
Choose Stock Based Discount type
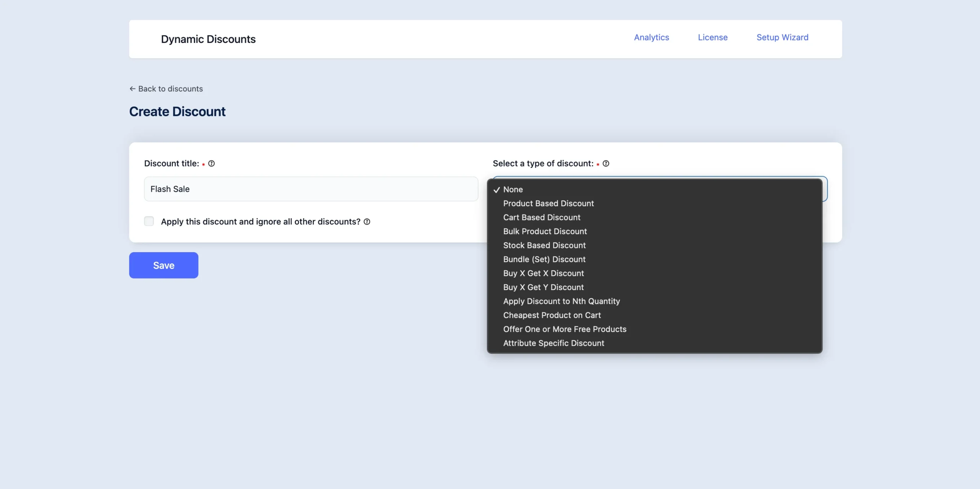[x=544, y=245]
